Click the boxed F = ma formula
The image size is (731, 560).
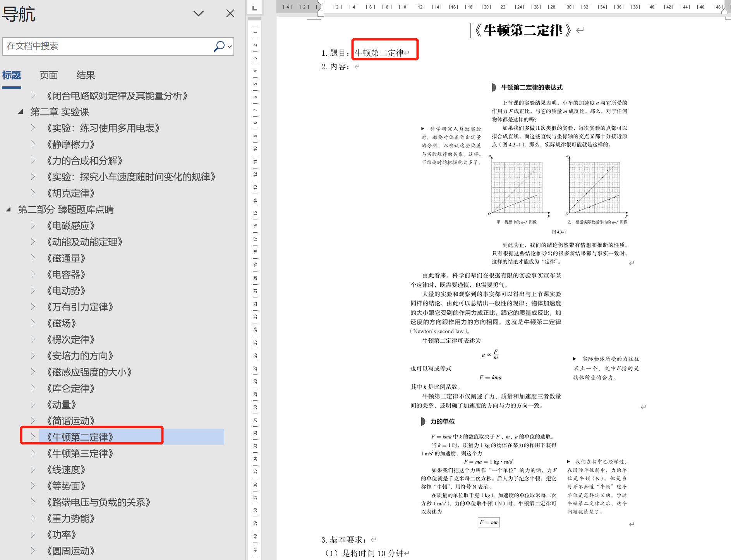[489, 522]
